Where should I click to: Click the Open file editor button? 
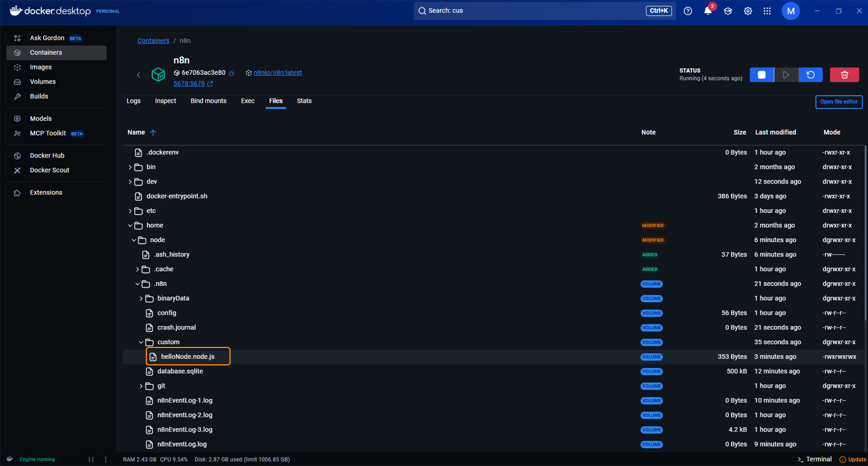tap(838, 102)
